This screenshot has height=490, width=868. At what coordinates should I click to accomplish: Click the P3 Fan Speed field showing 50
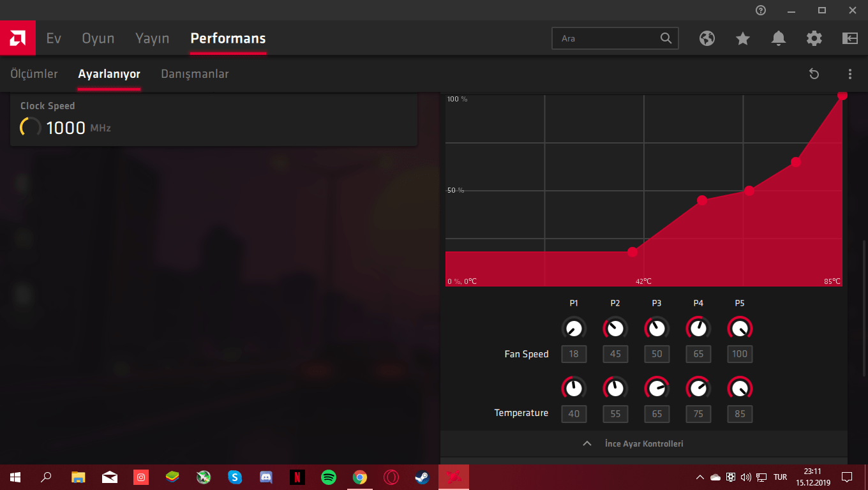tap(657, 354)
